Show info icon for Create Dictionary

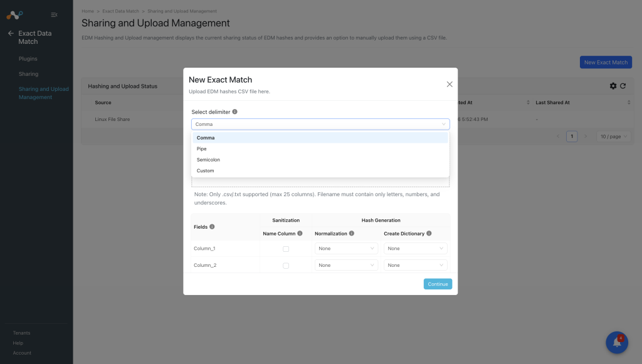[x=429, y=233]
